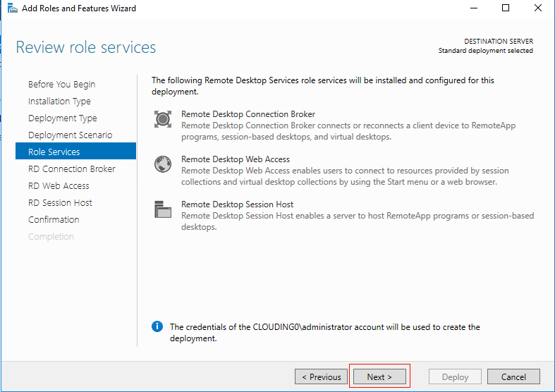Click the Remote Desktop Session Host heading
The height and width of the screenshot is (392, 555).
pos(237,204)
